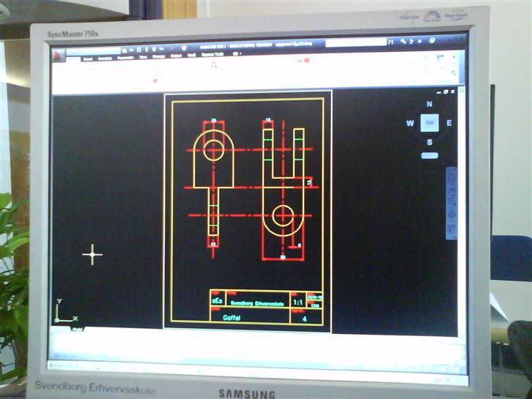The height and width of the screenshot is (399, 532).
Task: Click the star Favorites icon
Action: (x=419, y=41)
